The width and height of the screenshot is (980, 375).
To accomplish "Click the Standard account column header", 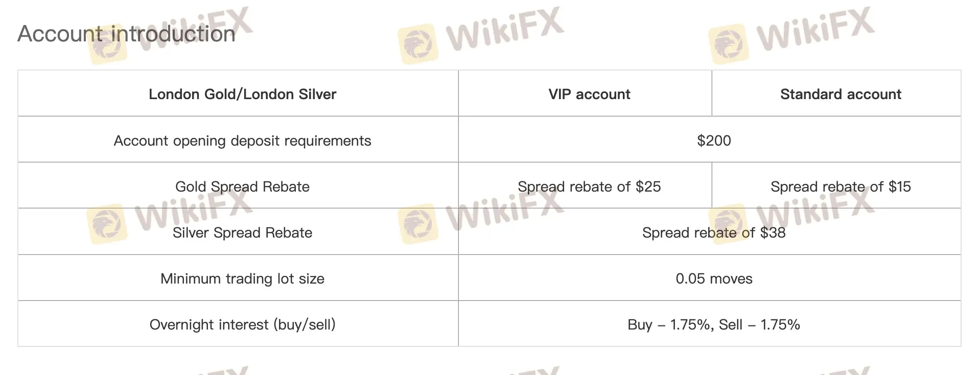I will [841, 95].
